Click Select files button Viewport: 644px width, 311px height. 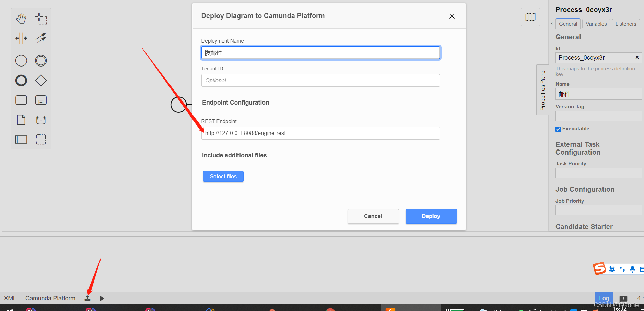[x=223, y=176]
